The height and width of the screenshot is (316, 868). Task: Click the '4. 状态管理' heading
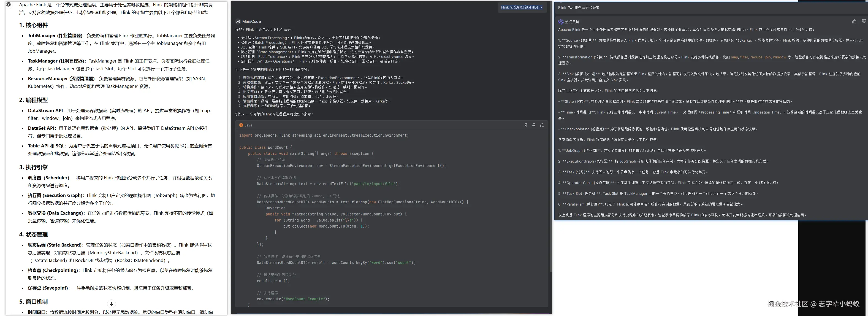tap(33, 234)
